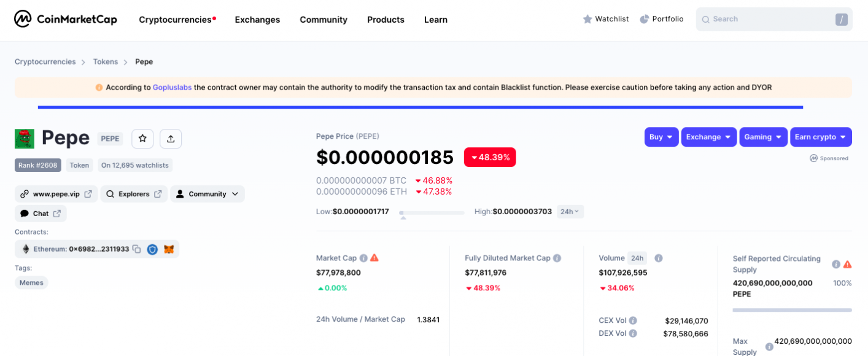
Task: Click the Circulating Supply info icon
Action: coord(836,264)
